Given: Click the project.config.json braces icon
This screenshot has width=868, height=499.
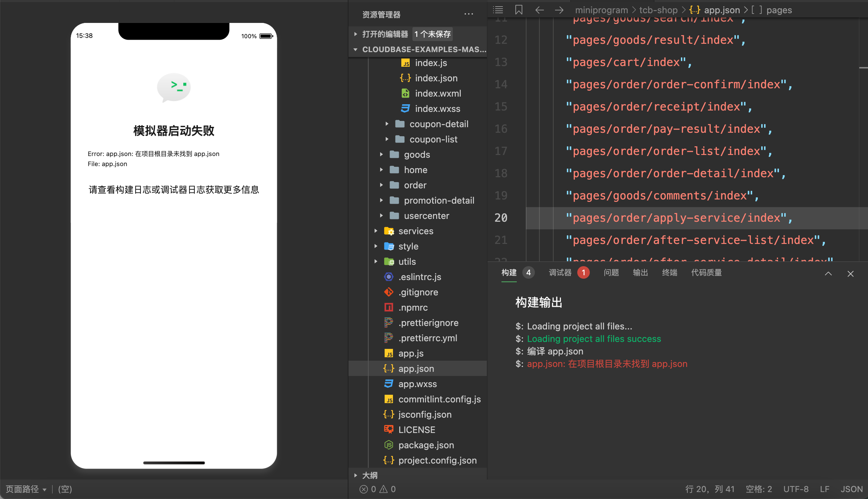Looking at the screenshot, I should (x=388, y=460).
